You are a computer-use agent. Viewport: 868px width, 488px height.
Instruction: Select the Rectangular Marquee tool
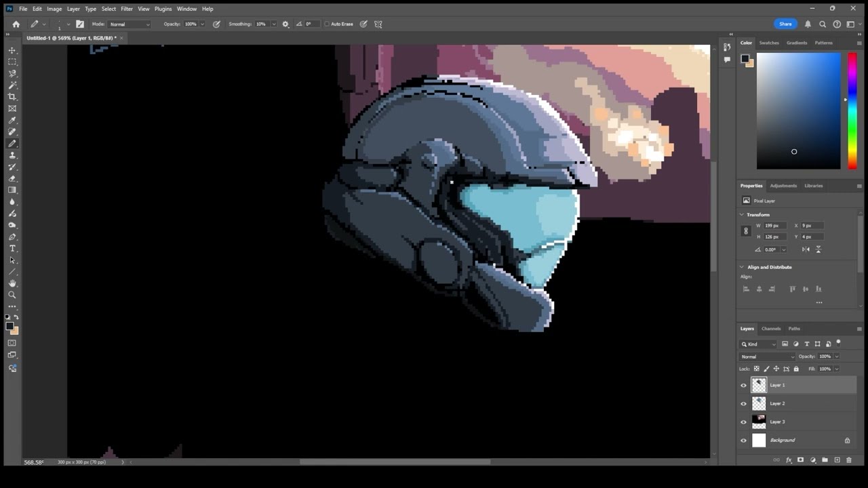click(12, 62)
